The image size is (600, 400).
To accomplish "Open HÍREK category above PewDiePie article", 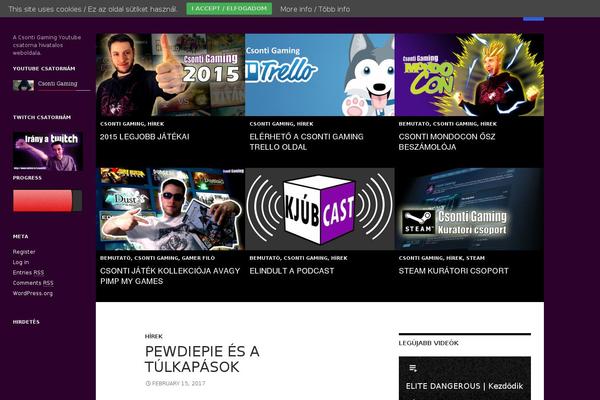I will pos(154,336).
